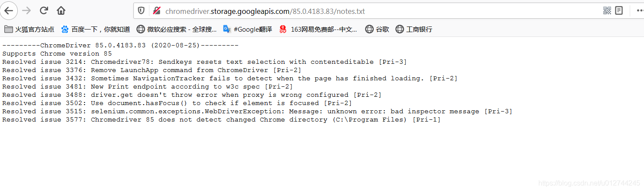Image resolution: width=644 pixels, height=191 pixels.
Task: Open the 微软必应搜索 bookmark
Action: [x=177, y=30]
